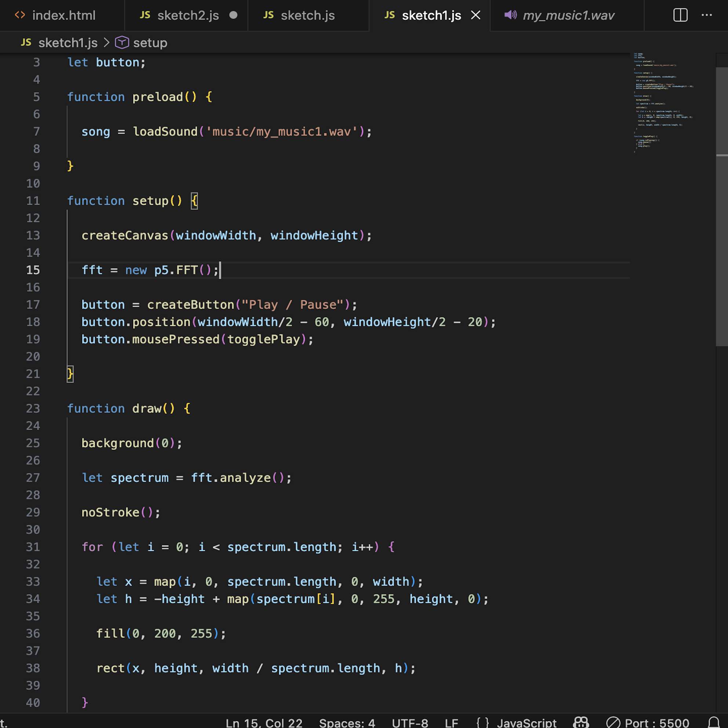728x728 pixels.
Task: Click the HTML icon on index.html tab
Action: click(20, 15)
